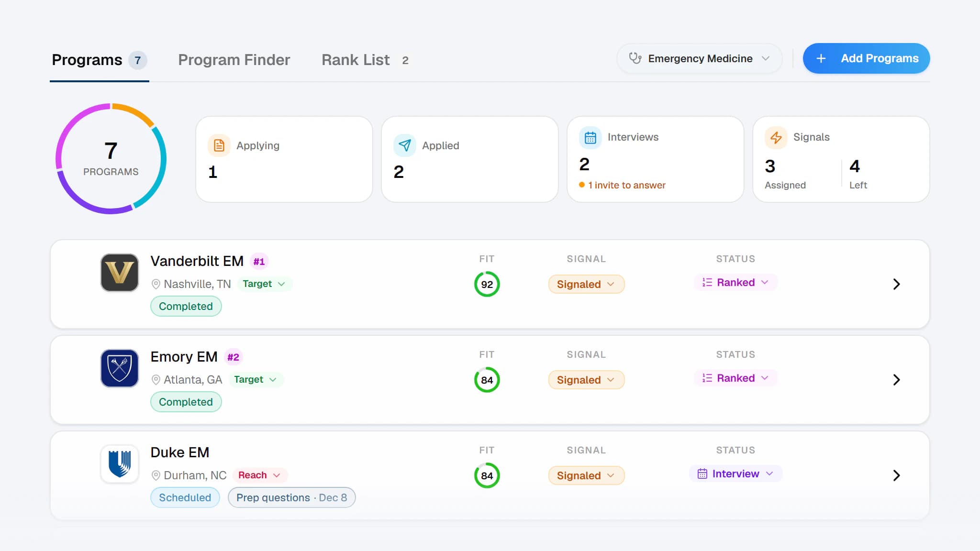980x551 pixels.
Task: Click the 7 Programs donut chart
Action: [111, 159]
